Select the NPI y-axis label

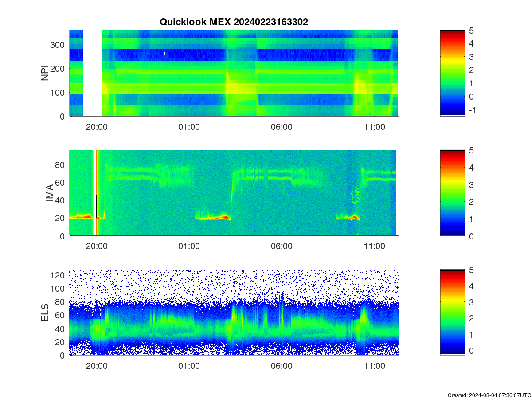pos(45,73)
